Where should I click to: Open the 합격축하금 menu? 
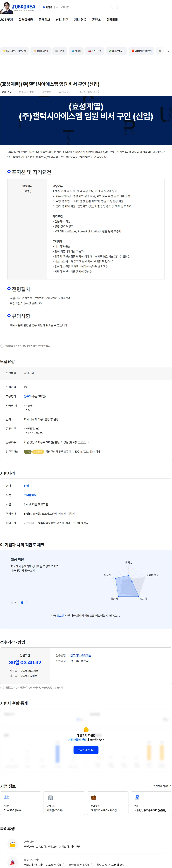tap(26, 20)
